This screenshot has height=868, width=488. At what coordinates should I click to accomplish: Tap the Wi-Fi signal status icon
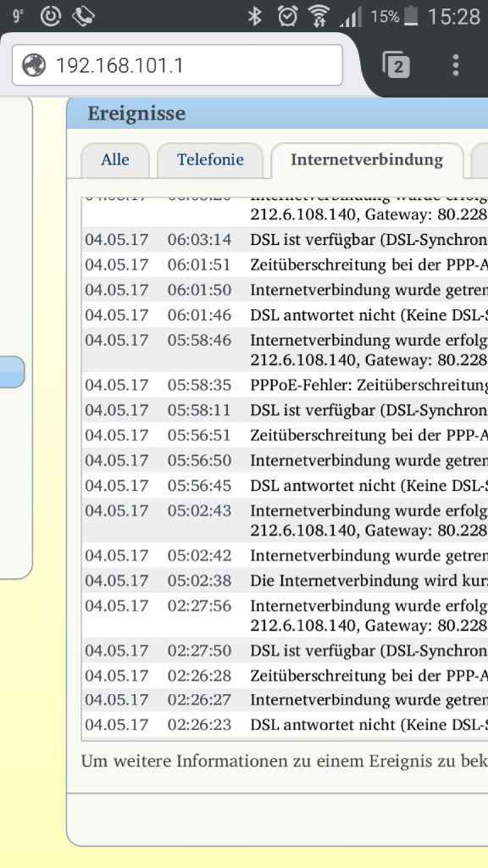[319, 16]
